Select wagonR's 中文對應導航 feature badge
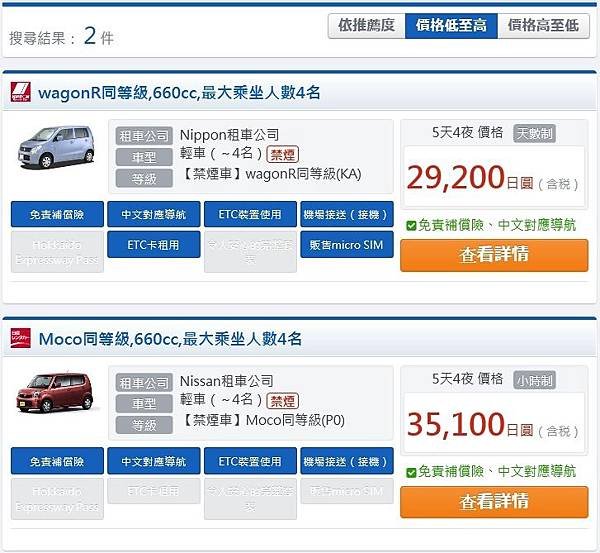The image size is (600, 553). [x=154, y=214]
